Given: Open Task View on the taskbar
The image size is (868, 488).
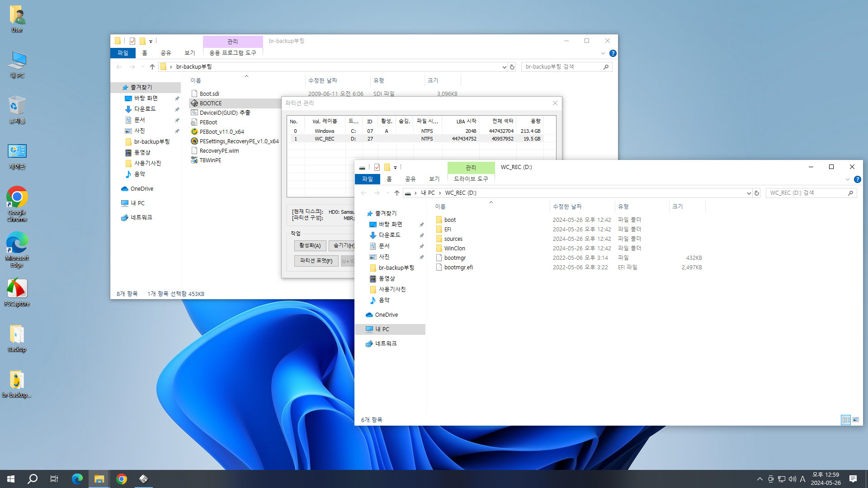Looking at the screenshot, I should tap(54, 479).
